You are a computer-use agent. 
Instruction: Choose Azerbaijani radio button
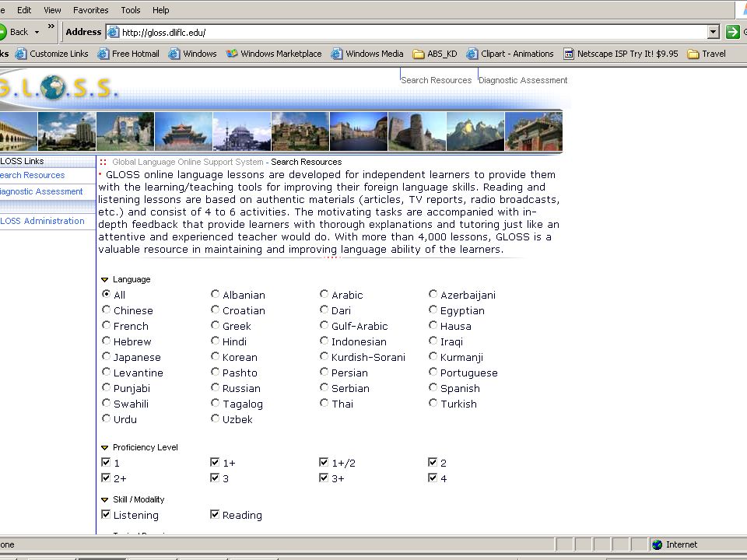click(x=433, y=294)
